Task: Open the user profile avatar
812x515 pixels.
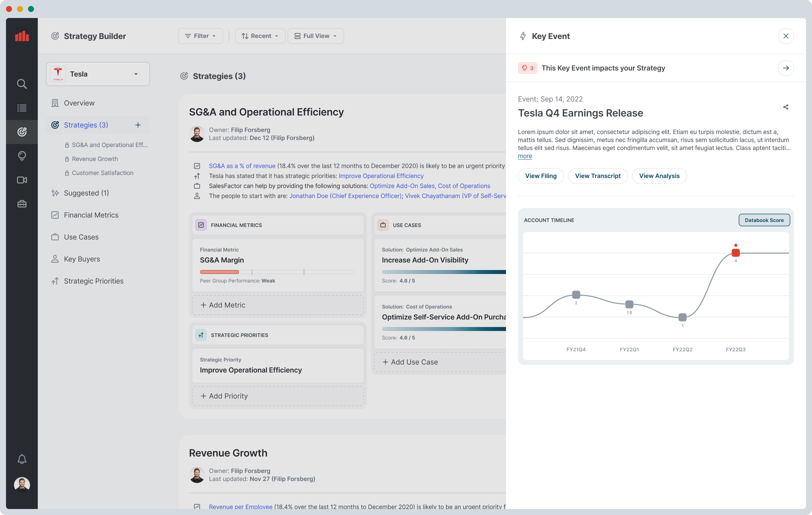Action: coord(22,485)
